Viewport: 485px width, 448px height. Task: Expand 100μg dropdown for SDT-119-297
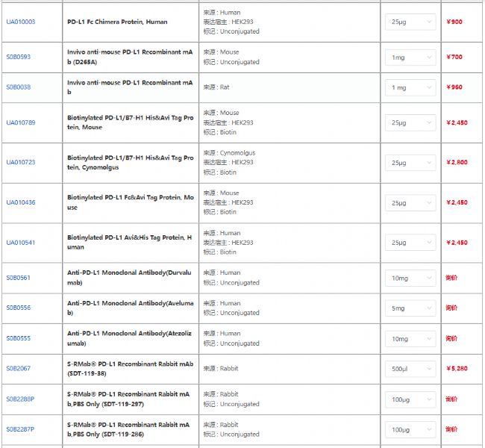(410, 399)
